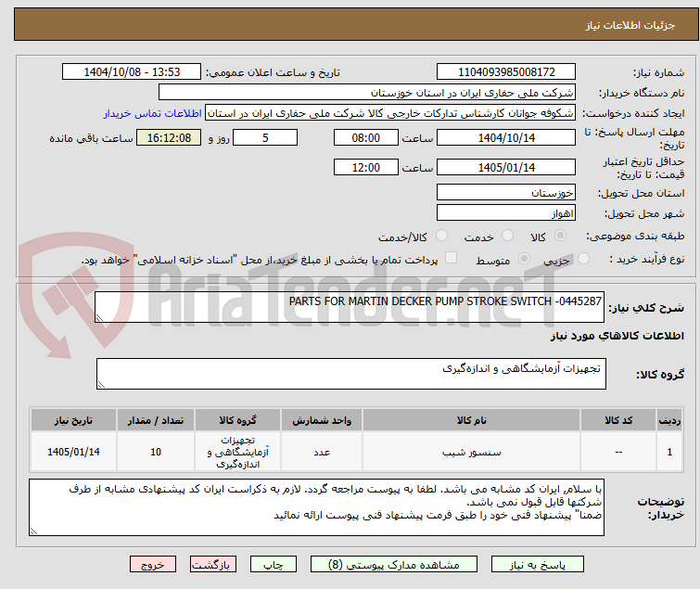Click the remaining days field showing 5
Image resolution: width=700 pixels, height=589 pixels.
click(265, 137)
